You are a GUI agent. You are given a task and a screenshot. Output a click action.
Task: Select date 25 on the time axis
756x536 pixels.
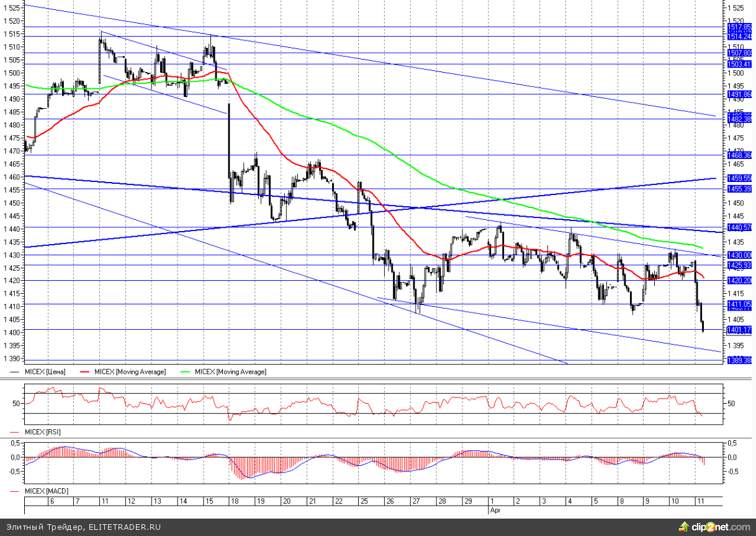click(x=364, y=501)
